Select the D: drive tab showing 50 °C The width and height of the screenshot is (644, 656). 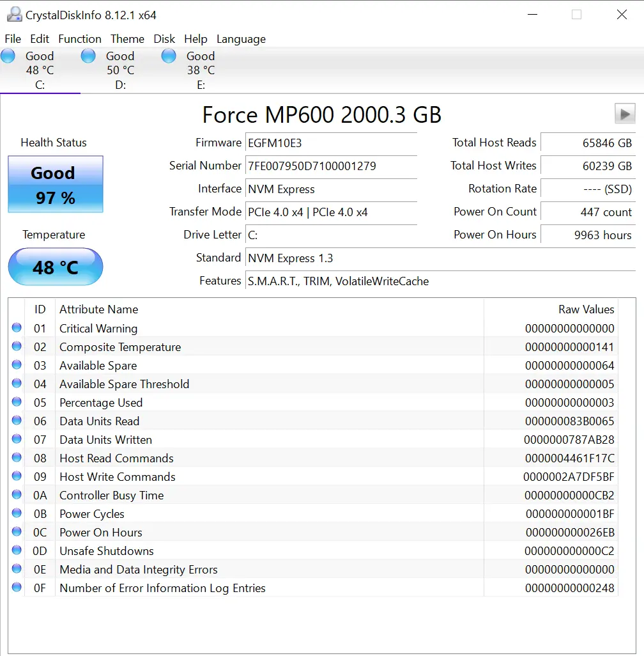point(121,70)
